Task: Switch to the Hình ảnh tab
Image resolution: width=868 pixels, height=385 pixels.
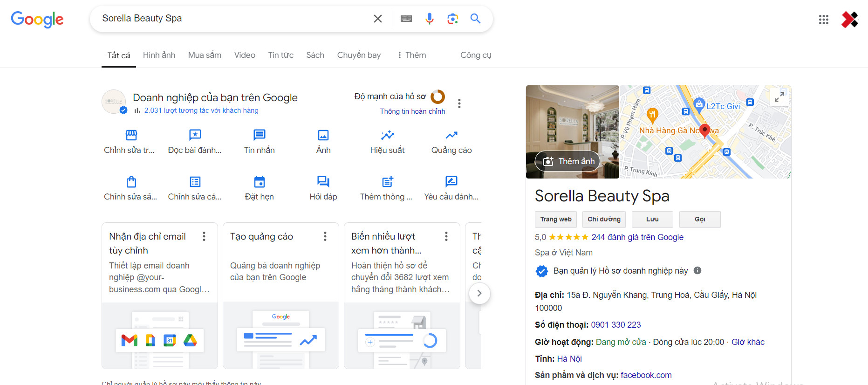Action: pyautogui.click(x=159, y=55)
